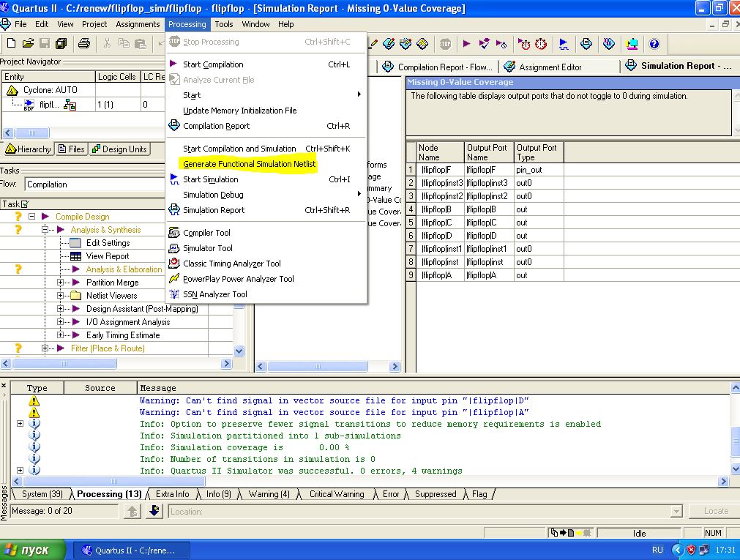Choose Simulator Tool from Processing menu
This screenshot has width=740, height=560.
tap(207, 248)
